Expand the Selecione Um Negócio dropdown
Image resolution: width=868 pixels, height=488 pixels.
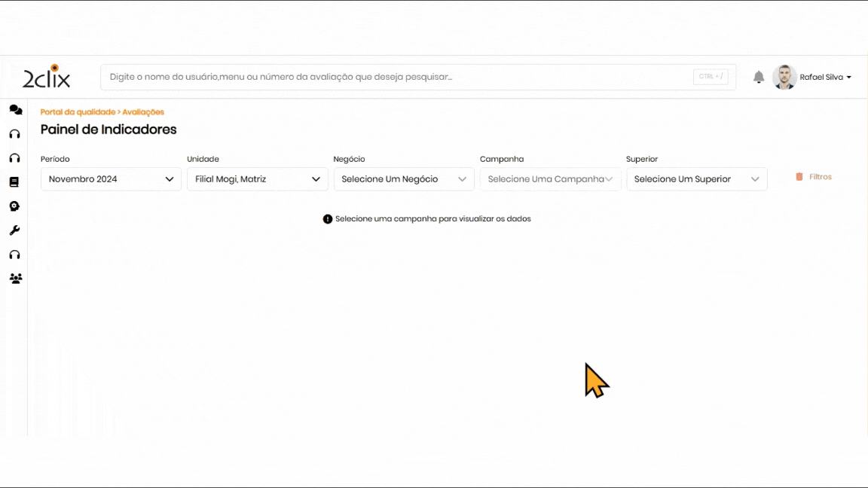(403, 179)
